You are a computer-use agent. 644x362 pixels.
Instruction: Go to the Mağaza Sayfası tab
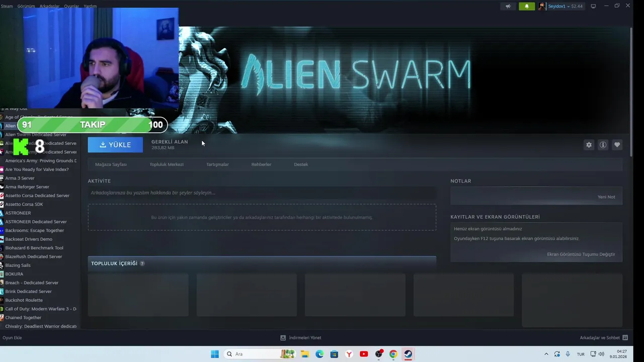pos(111,164)
